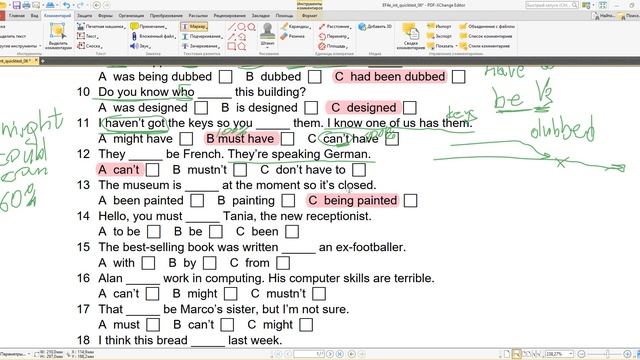The image size is (640, 360).
Task: Click the page number field in status bar
Action: click(x=308, y=354)
